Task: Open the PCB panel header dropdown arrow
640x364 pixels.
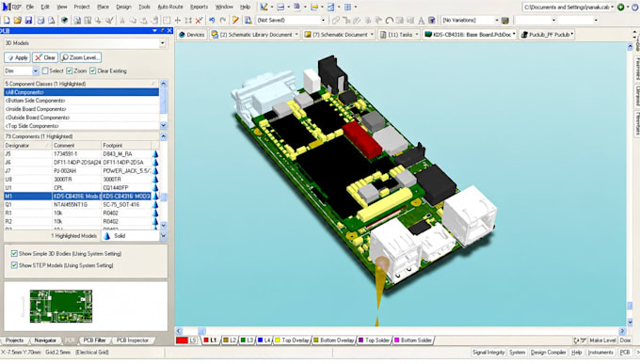Action: click(154, 31)
